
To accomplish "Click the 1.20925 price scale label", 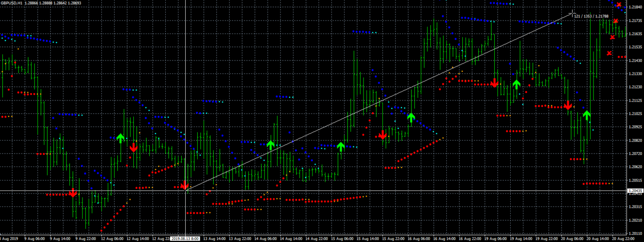I will pyautogui.click(x=636, y=127).
